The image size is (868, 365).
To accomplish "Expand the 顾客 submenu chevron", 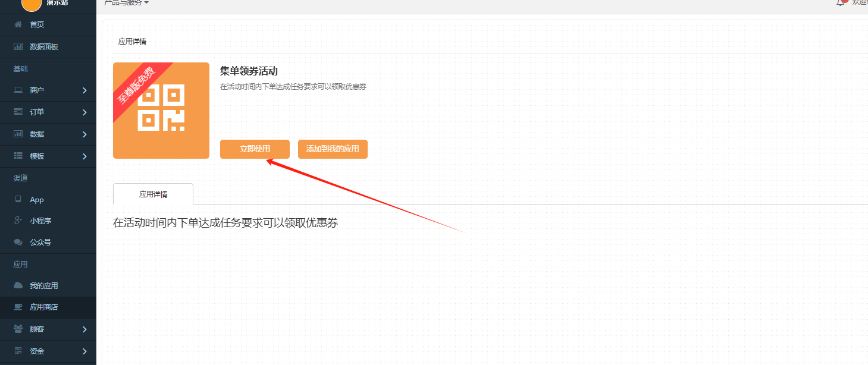I will pos(84,329).
